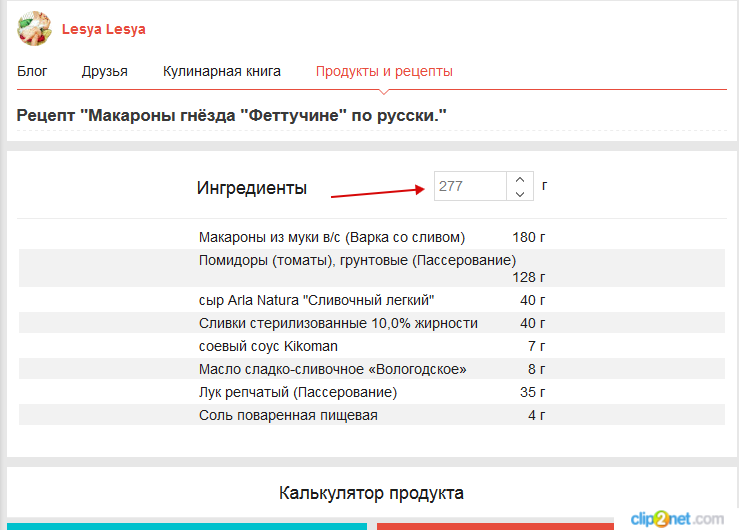Open the Лук репчатый (Пассерование) ingredient
Screen dimensions: 739x530
(x=298, y=392)
